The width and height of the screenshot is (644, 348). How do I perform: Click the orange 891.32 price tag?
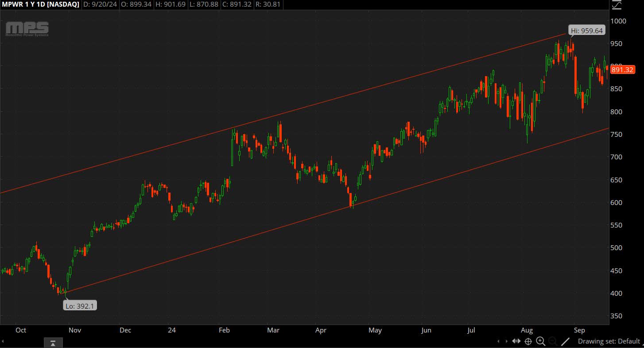pyautogui.click(x=622, y=70)
